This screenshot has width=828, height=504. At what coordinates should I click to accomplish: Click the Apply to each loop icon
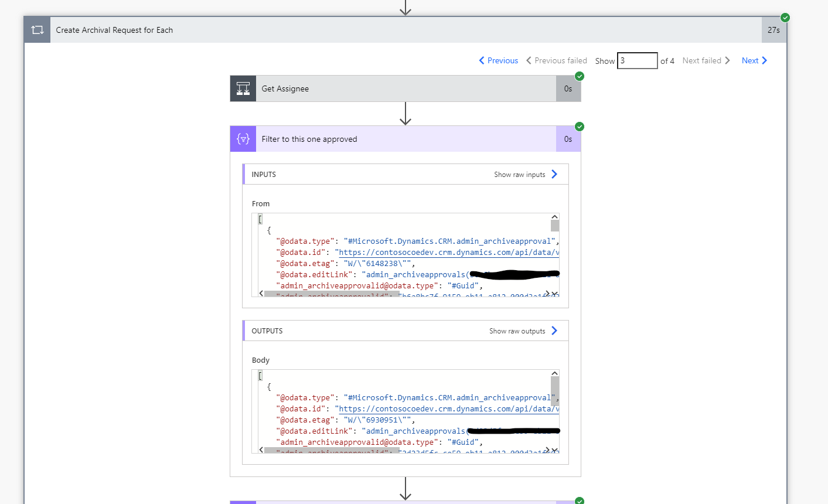[x=37, y=29]
